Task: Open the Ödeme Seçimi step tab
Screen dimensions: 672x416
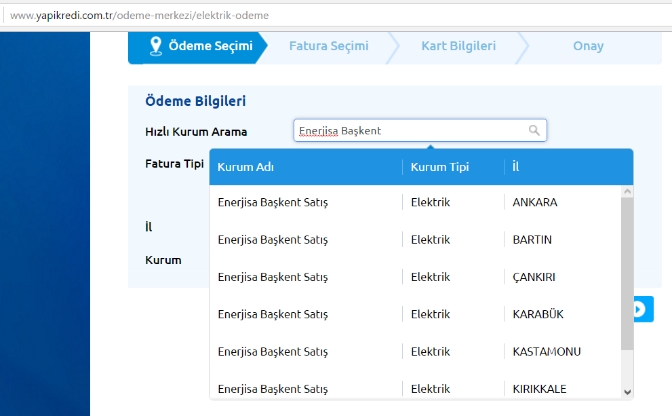Action: point(198,48)
